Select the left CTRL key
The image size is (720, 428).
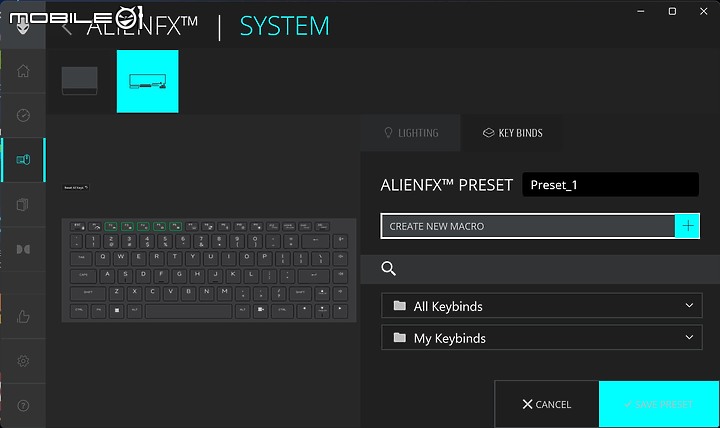coord(79,310)
